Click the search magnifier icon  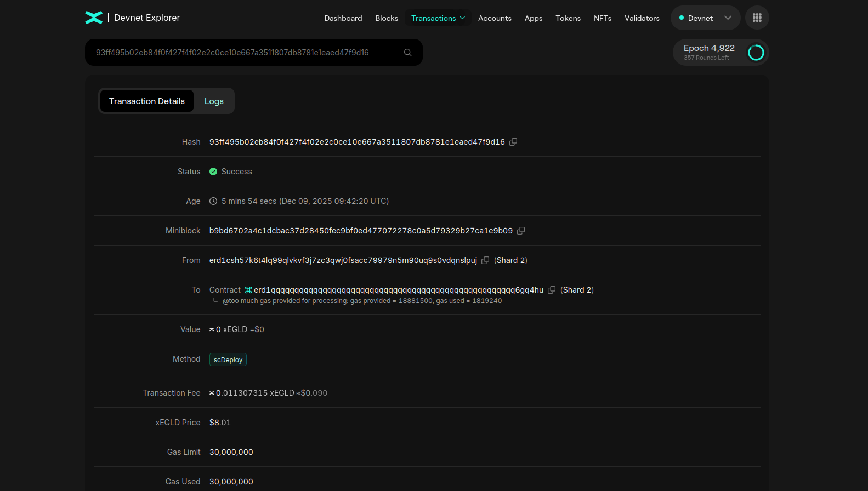click(x=408, y=53)
